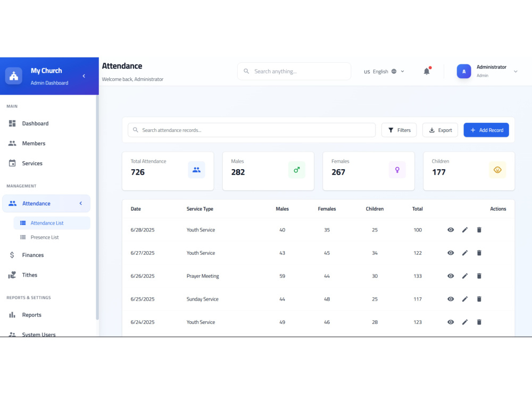Open the Attendance List submenu entry
The width and height of the screenshot is (532, 399).
point(52,223)
